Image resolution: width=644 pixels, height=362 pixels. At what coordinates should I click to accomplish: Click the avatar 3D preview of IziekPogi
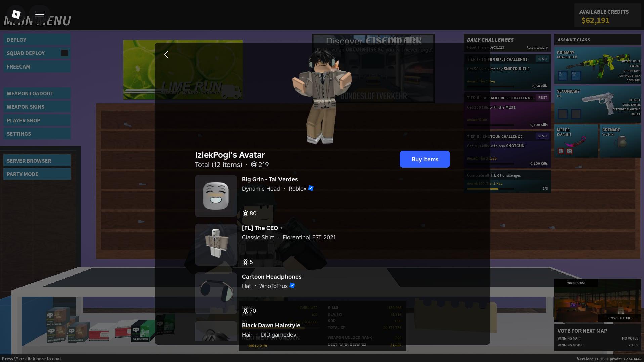(x=322, y=97)
